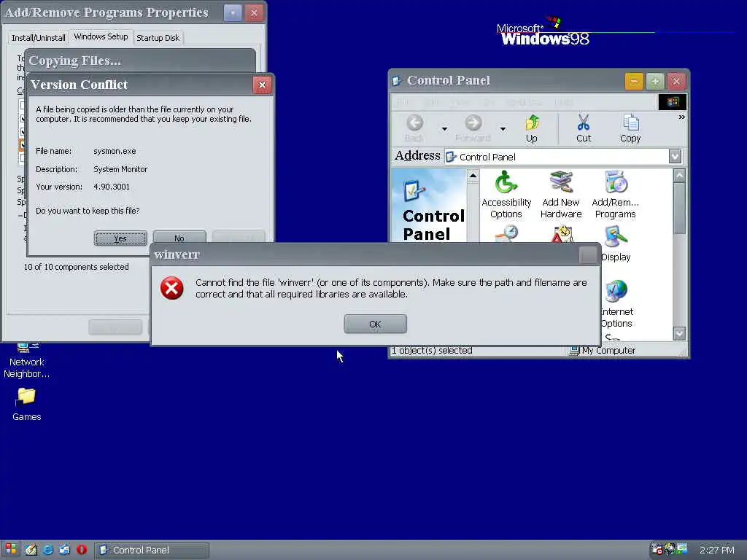Click the version number 4.90.3001
This screenshot has height=560, width=747.
point(112,187)
